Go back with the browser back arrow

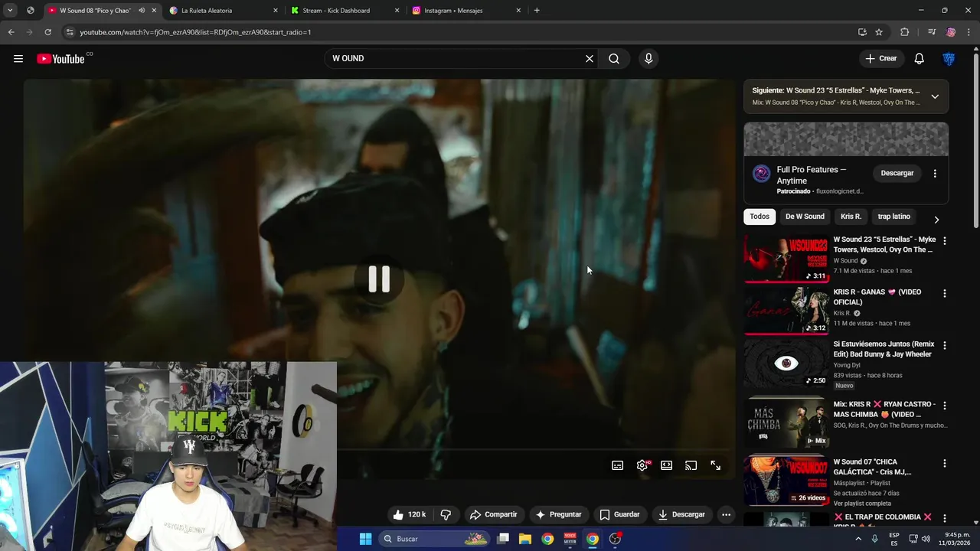[11, 32]
